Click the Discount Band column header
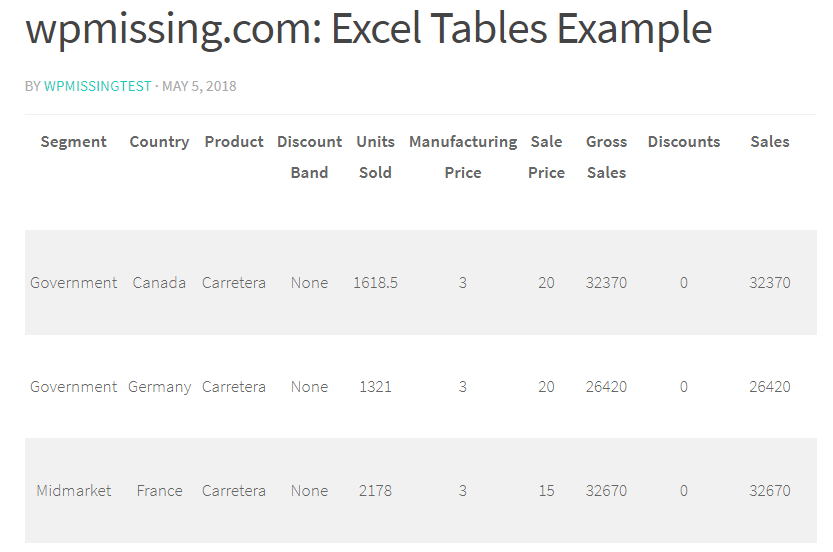Viewport: 833px width, 552px height. pos(309,157)
